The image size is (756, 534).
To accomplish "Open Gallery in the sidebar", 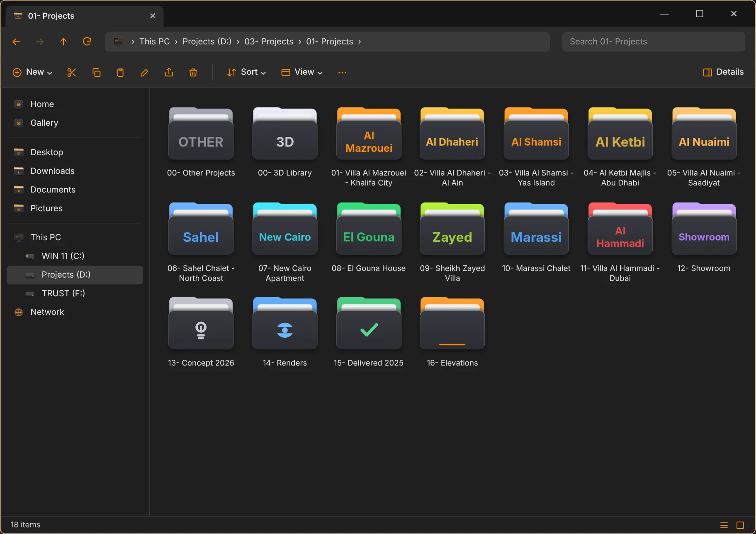I will tap(75, 123).
